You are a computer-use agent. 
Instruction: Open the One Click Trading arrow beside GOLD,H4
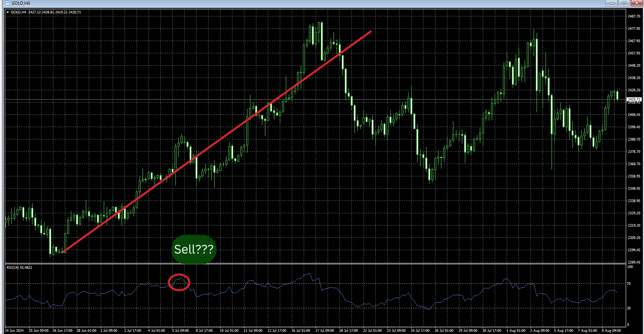point(8,12)
